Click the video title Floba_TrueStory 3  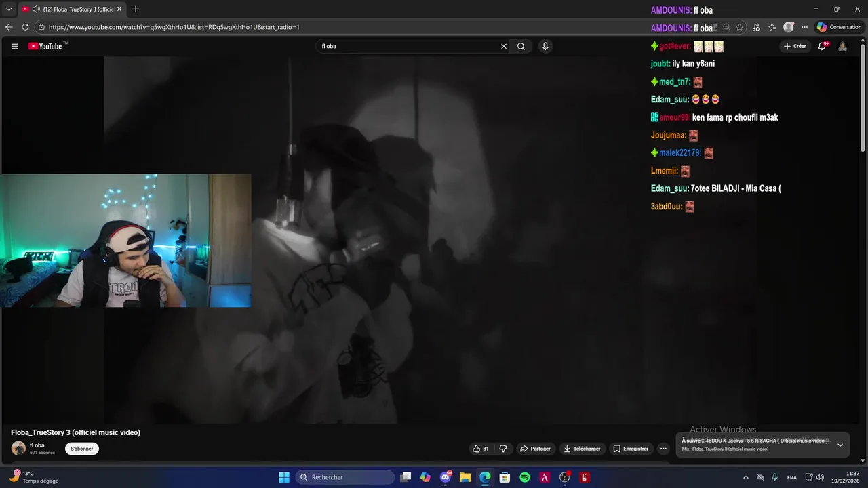point(75,432)
